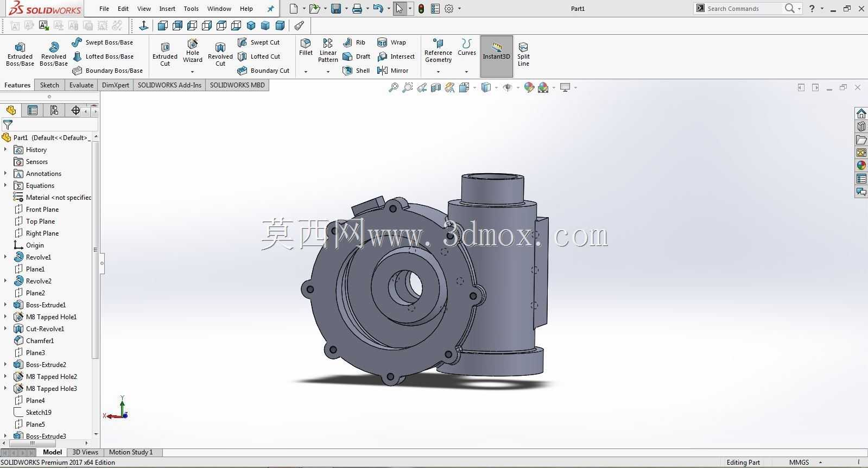Open the Insert menu
Screen dimensions: 868x468
pos(167,9)
